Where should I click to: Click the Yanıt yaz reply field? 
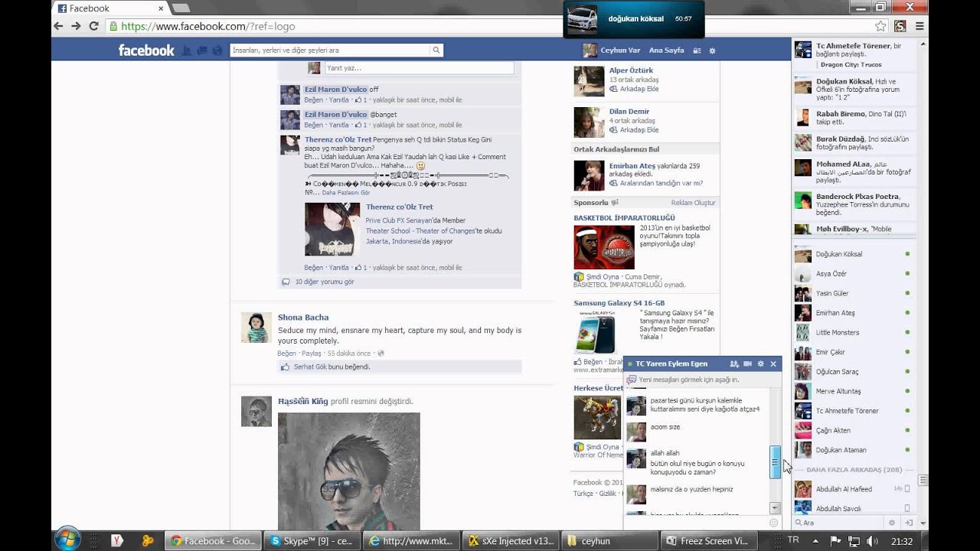[x=419, y=68]
